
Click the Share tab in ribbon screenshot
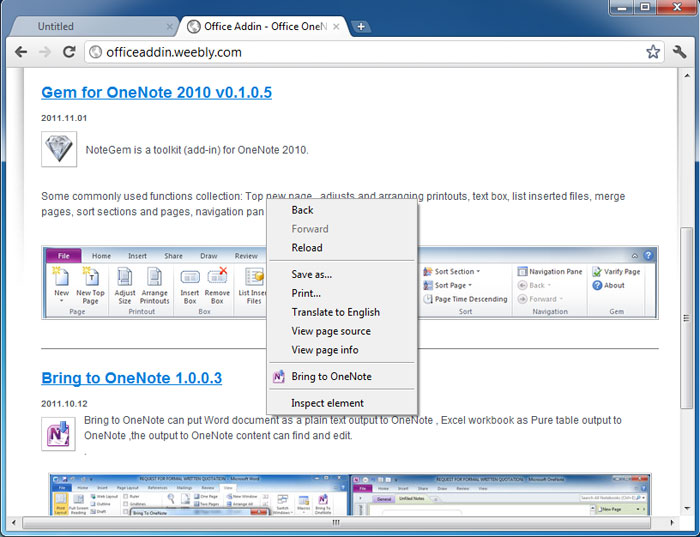tap(173, 256)
